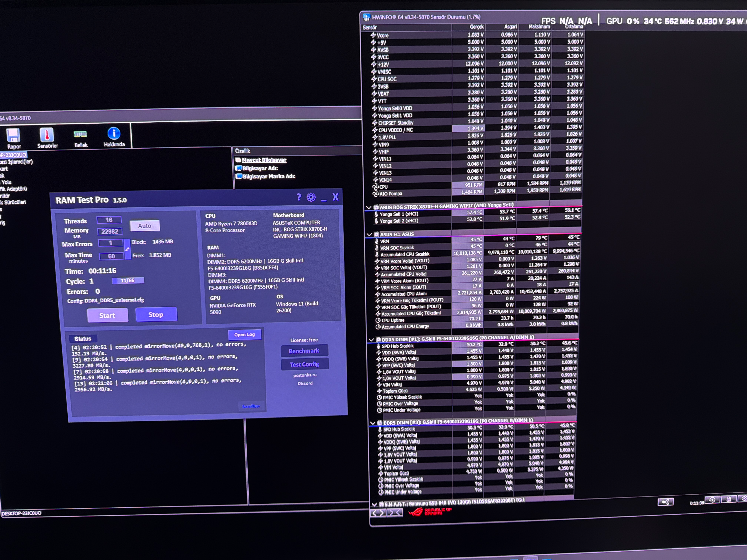Click the Mevcut Bilgisayar property heading
This screenshot has height=560, width=747.
click(264, 160)
